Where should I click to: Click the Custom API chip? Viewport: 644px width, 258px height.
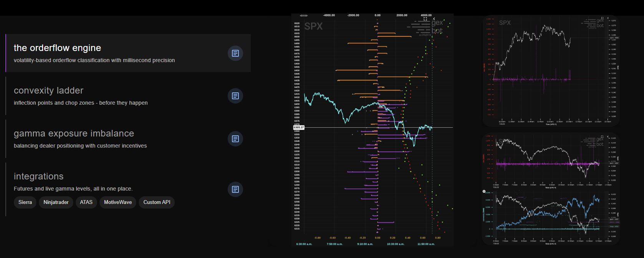tap(157, 202)
